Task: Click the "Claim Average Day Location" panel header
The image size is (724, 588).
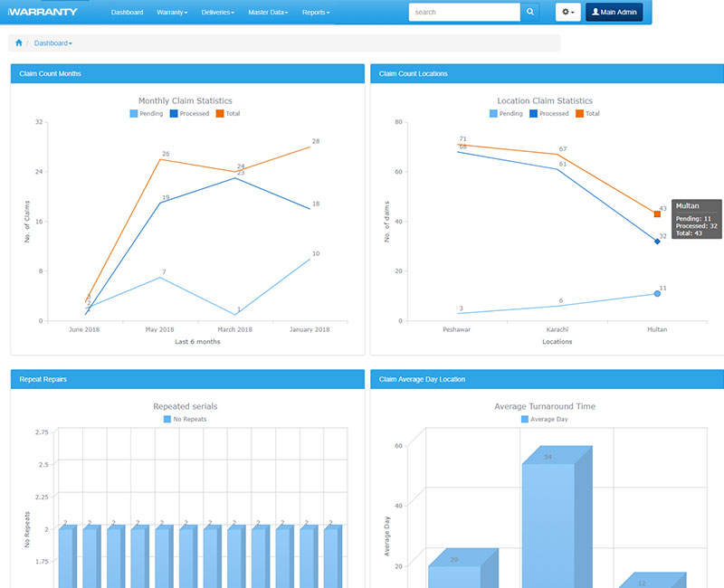Action: click(x=548, y=379)
